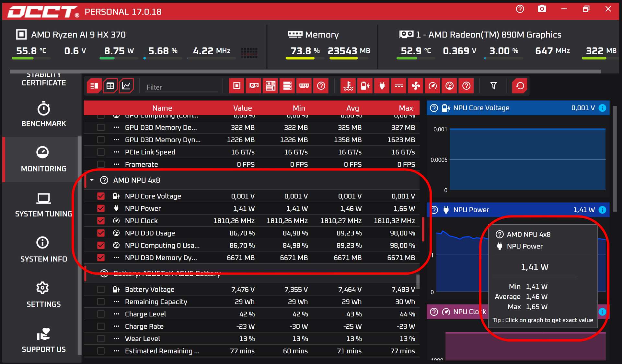This screenshot has width=622, height=364.
Task: Uncheck the NPU Clock row checkbox
Action: (x=101, y=221)
